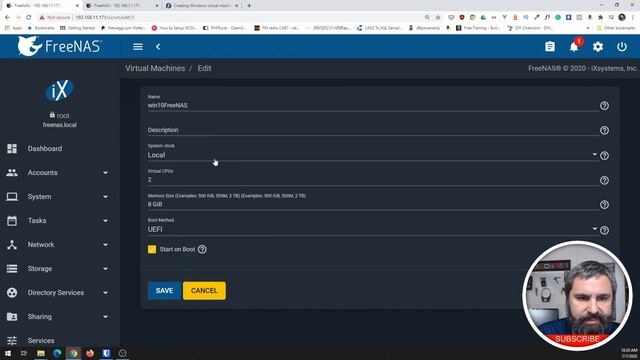This screenshot has width=640, height=360.
Task: Go to Virtual Machines breadcrumb
Action: pos(155,68)
